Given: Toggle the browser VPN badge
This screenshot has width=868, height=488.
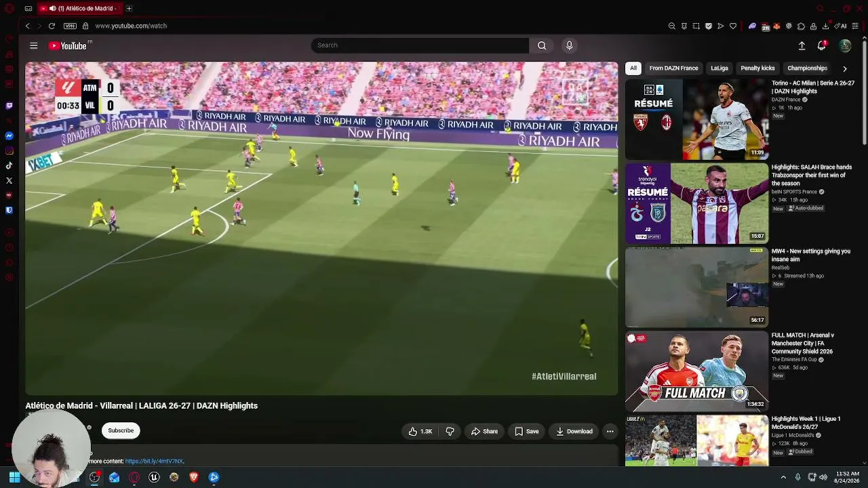Looking at the screenshot, I should (70, 26).
